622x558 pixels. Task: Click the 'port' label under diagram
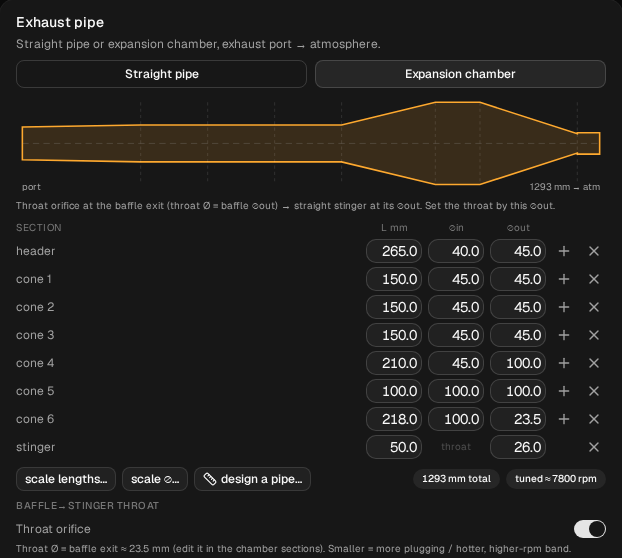pyautogui.click(x=31, y=187)
